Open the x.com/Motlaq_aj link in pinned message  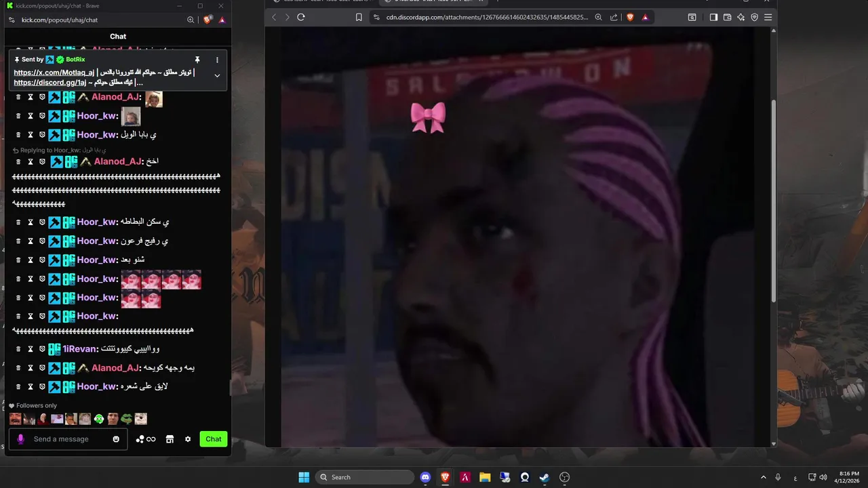tap(54, 73)
